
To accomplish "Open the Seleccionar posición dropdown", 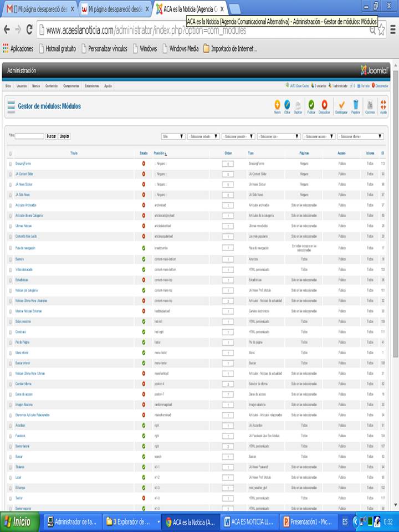I will coord(238,136).
